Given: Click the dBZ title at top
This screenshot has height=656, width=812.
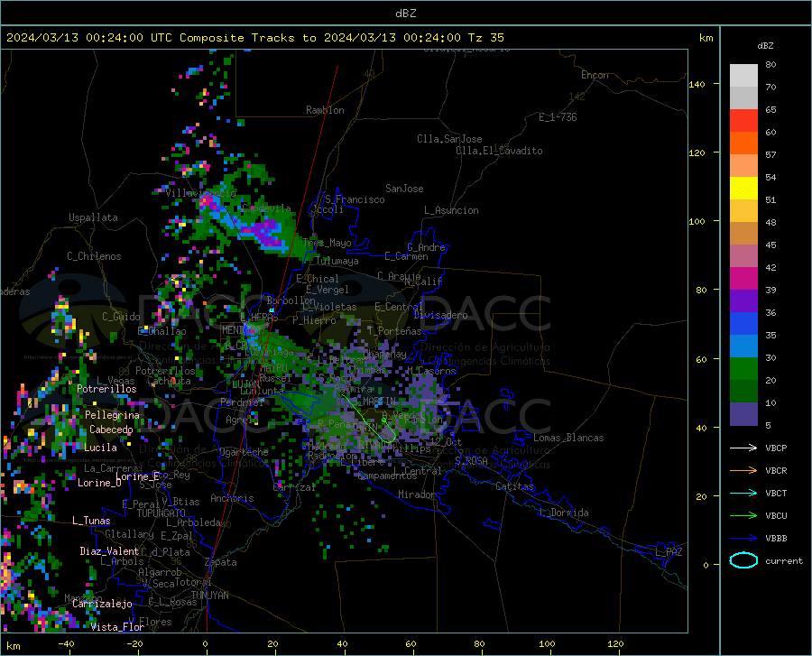Looking at the screenshot, I should [x=405, y=14].
